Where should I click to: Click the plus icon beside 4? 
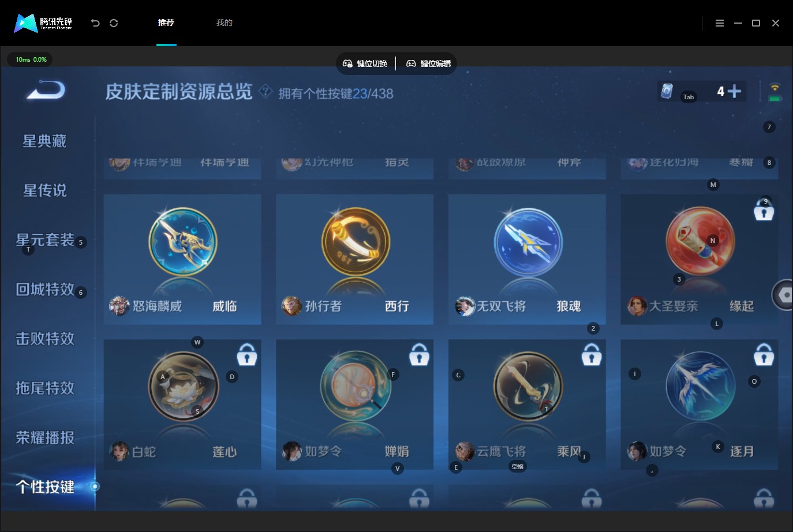[x=734, y=91]
